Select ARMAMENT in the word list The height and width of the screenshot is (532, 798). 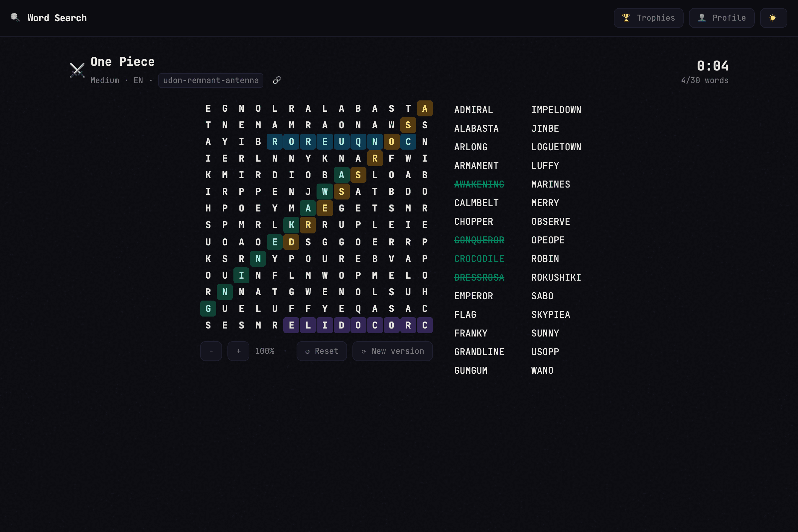point(476,166)
